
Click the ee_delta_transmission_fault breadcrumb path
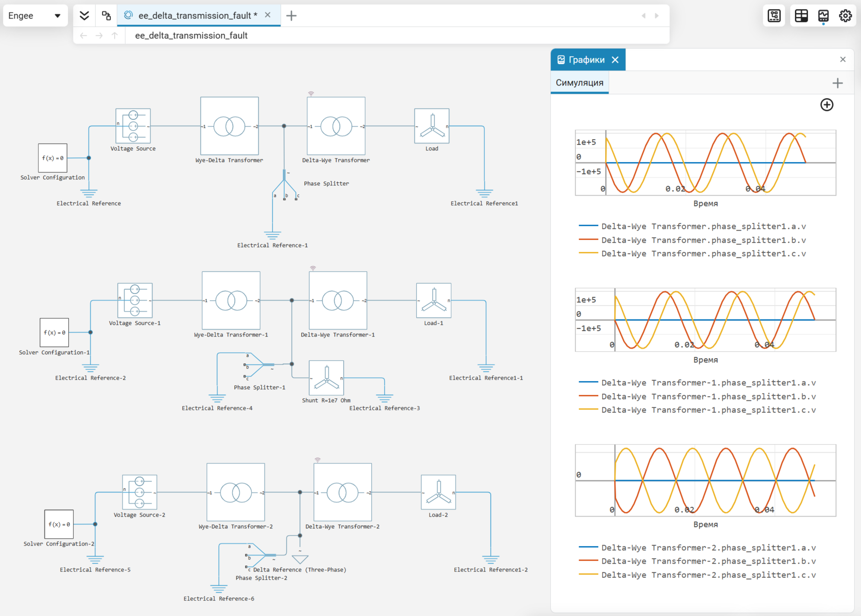click(191, 35)
